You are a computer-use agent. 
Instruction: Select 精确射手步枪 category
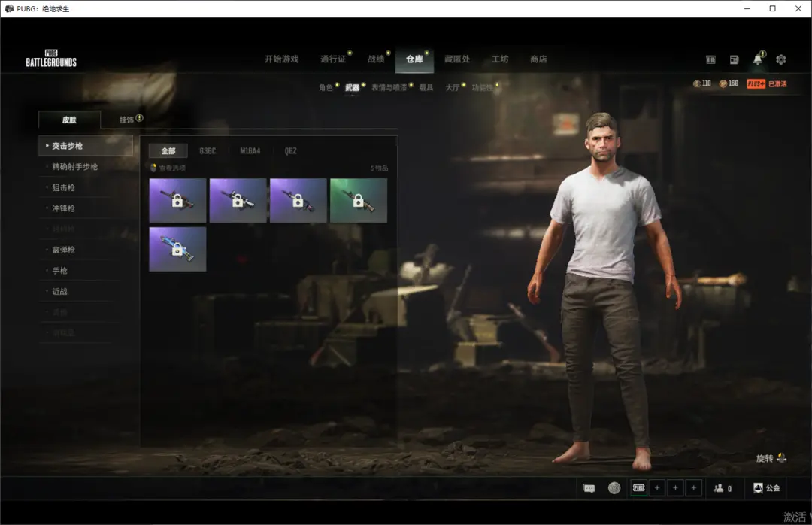[x=75, y=166]
